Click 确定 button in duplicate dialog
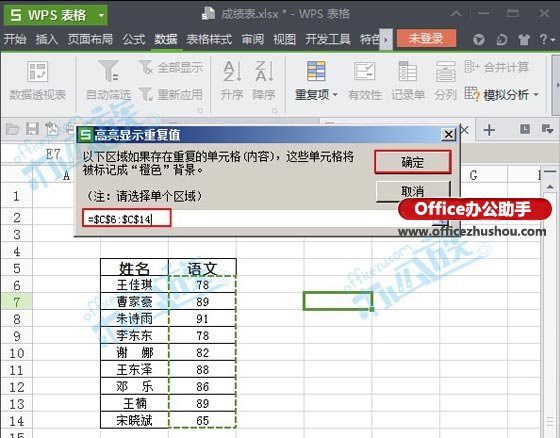Screen dimensions: 560x438 click(x=412, y=162)
